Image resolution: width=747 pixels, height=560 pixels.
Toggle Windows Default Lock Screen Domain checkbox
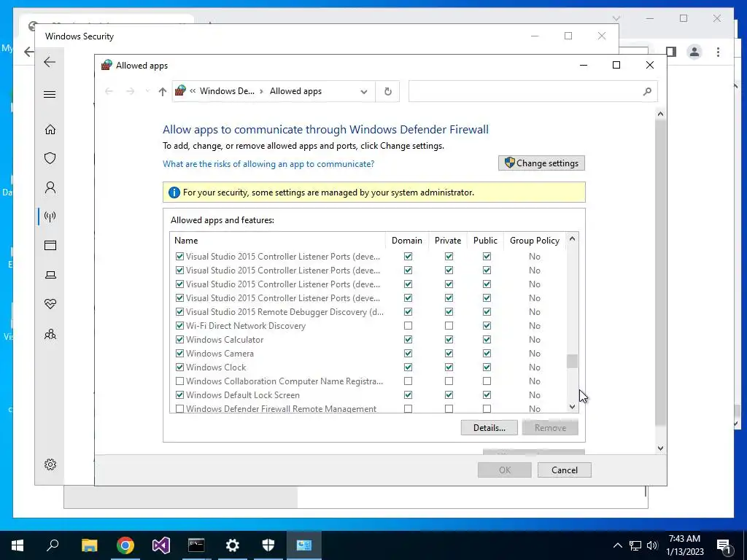pyautogui.click(x=408, y=394)
